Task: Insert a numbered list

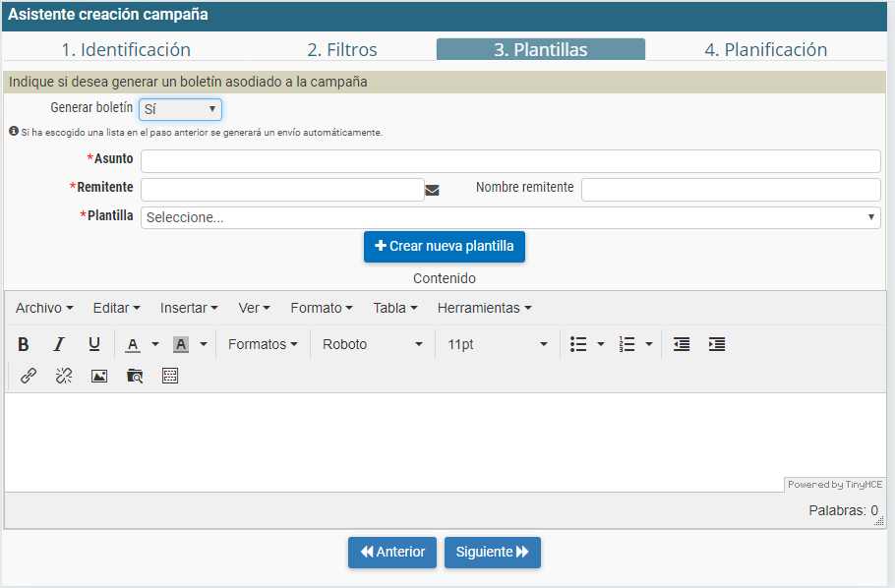Action: (626, 344)
